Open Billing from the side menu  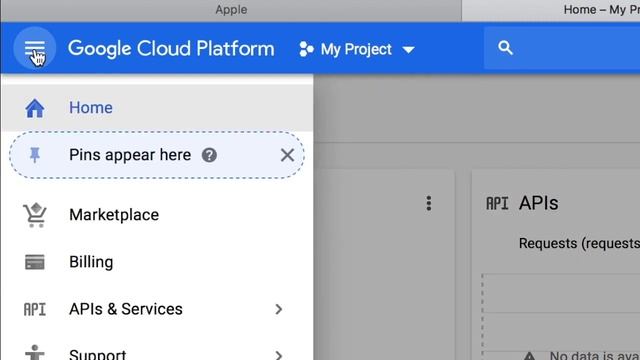[157, 262]
